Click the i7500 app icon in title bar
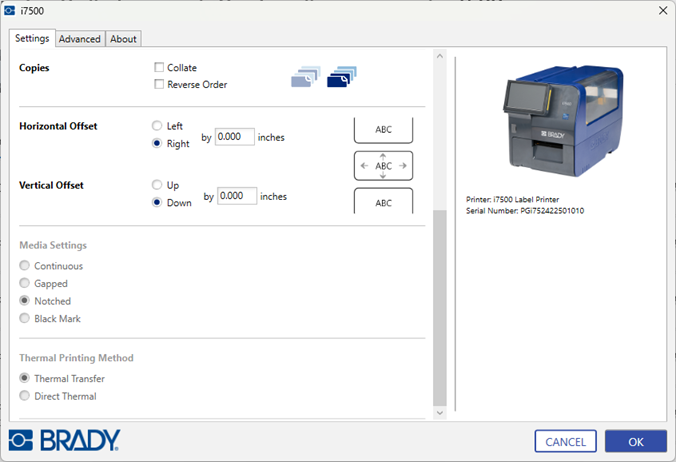 coord(9,10)
